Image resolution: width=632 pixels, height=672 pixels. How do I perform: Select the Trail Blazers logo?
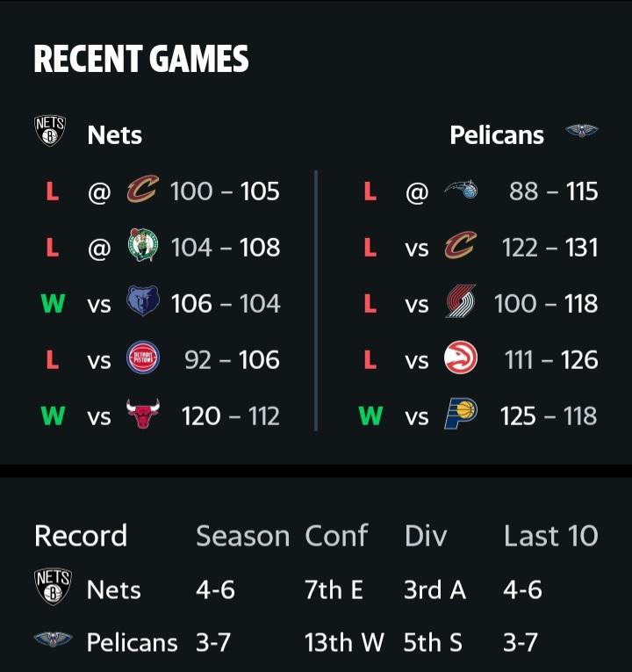[x=461, y=300]
